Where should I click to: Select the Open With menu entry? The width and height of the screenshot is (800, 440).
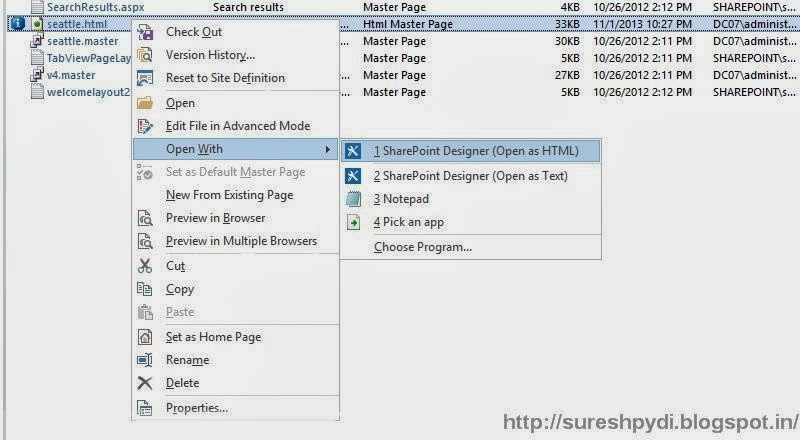(x=235, y=149)
